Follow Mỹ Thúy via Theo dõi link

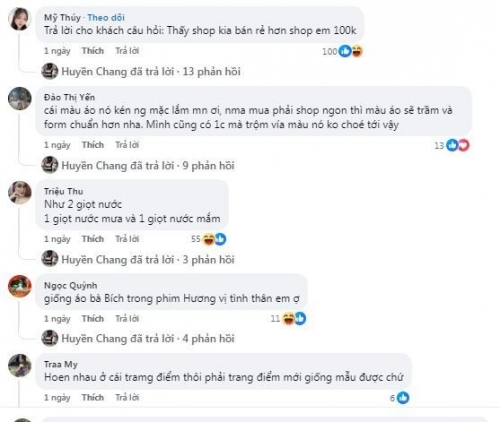tap(106, 18)
